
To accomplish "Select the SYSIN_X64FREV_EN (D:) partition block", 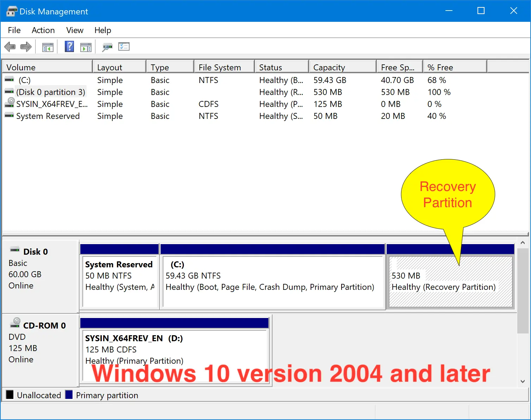I will click(175, 351).
